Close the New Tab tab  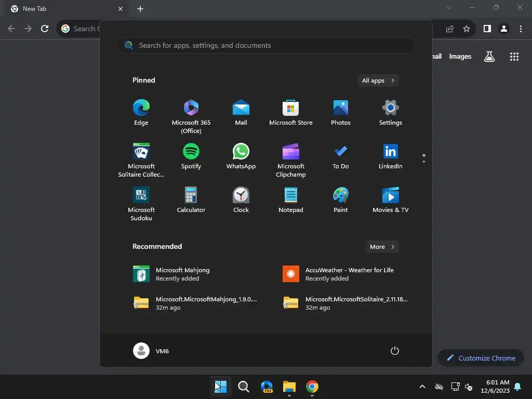(121, 9)
